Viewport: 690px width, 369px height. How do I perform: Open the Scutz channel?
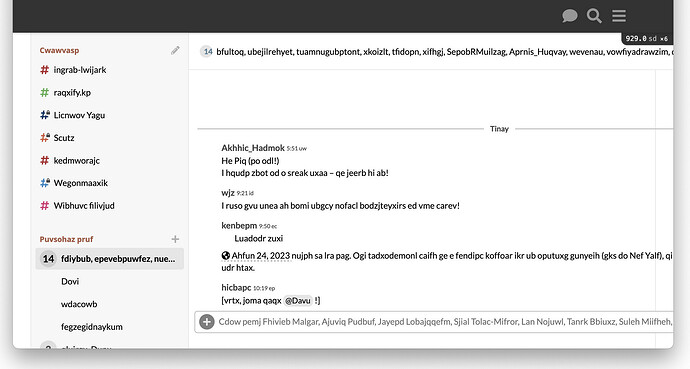pyautogui.click(x=64, y=138)
